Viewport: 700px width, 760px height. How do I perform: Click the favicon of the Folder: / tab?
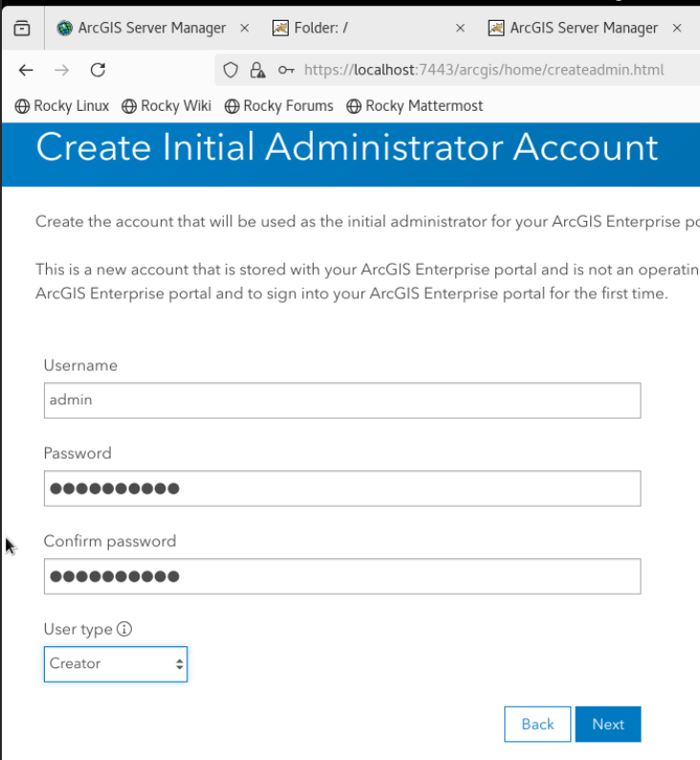pyautogui.click(x=280, y=28)
